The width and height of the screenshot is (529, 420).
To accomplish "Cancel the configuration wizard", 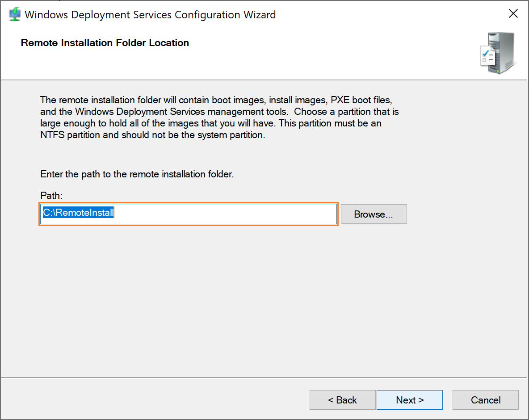I will (486, 400).
